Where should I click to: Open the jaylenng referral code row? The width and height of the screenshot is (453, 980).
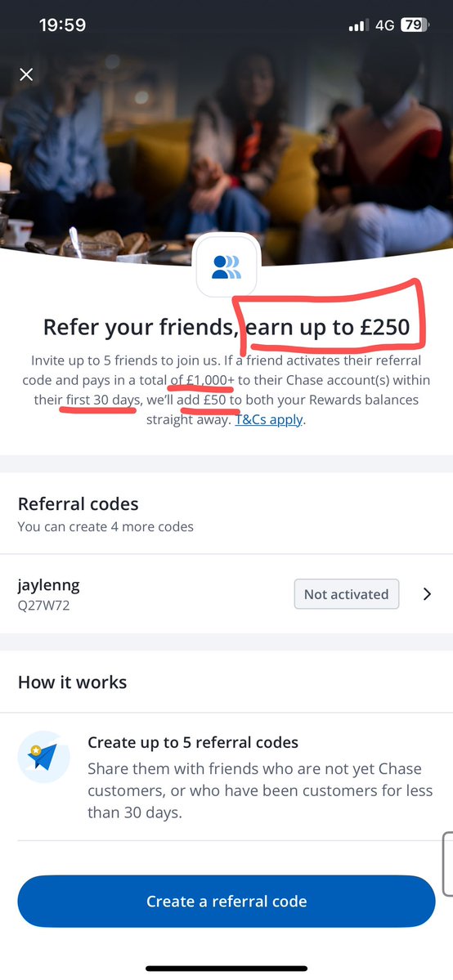click(x=226, y=593)
